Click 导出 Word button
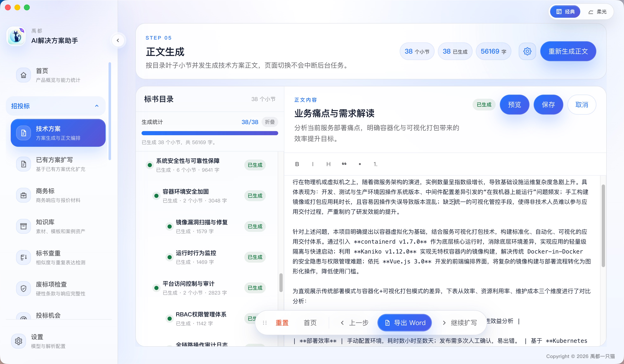The image size is (624, 364). click(405, 323)
